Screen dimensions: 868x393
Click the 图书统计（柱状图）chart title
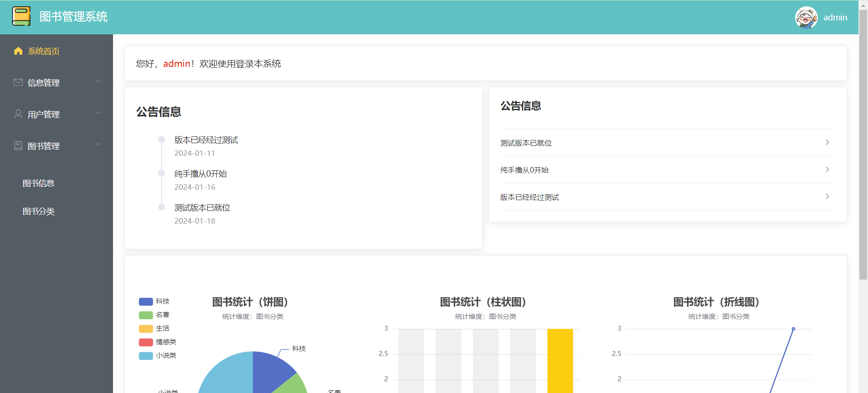(483, 302)
